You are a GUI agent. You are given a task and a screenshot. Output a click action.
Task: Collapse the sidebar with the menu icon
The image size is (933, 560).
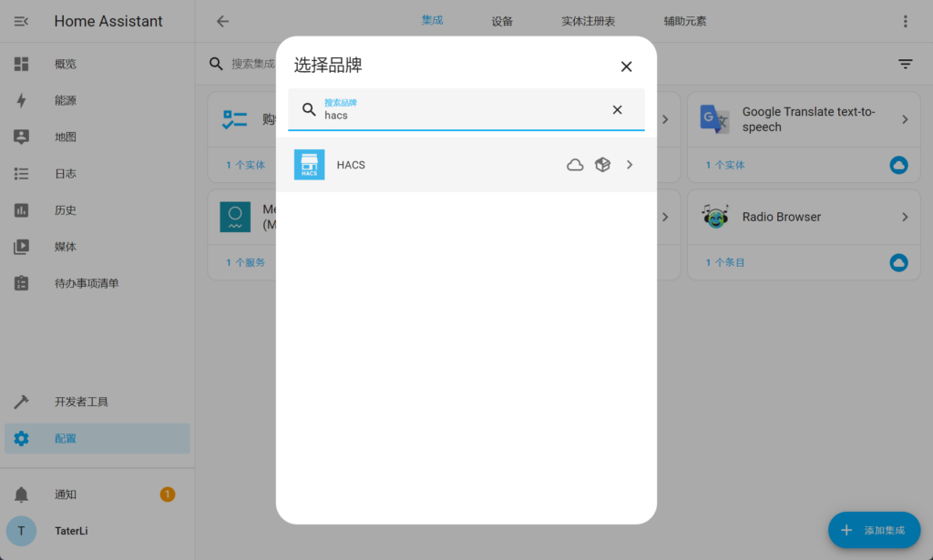21,22
